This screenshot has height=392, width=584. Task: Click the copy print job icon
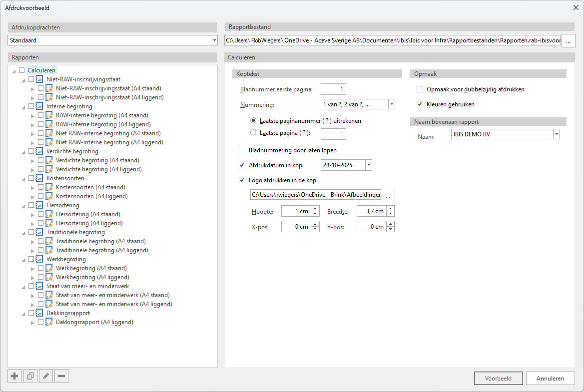[30, 376]
